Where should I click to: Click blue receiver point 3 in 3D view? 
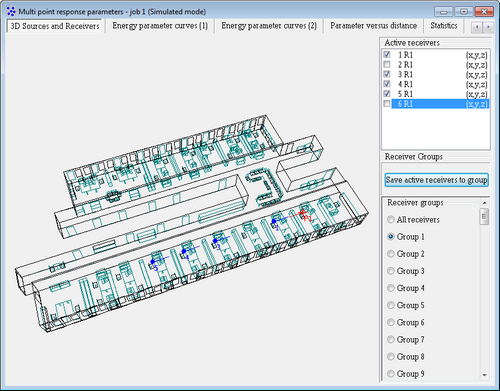pos(215,240)
